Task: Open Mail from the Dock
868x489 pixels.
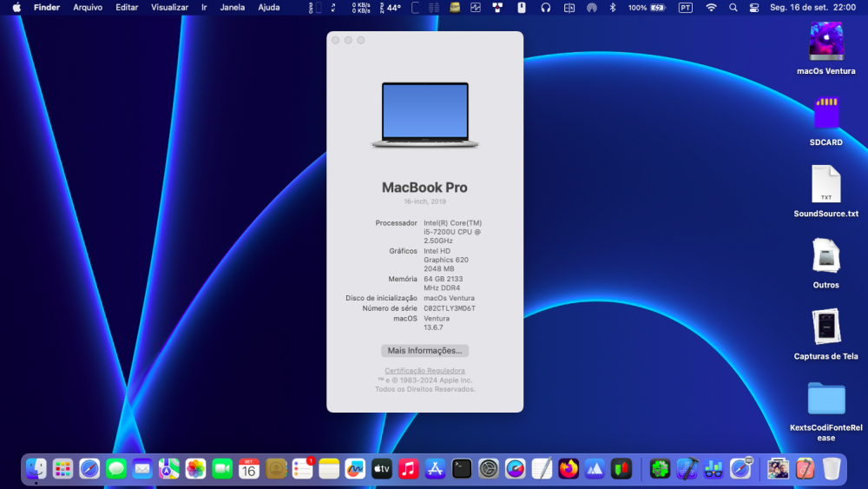Action: pyautogui.click(x=142, y=469)
